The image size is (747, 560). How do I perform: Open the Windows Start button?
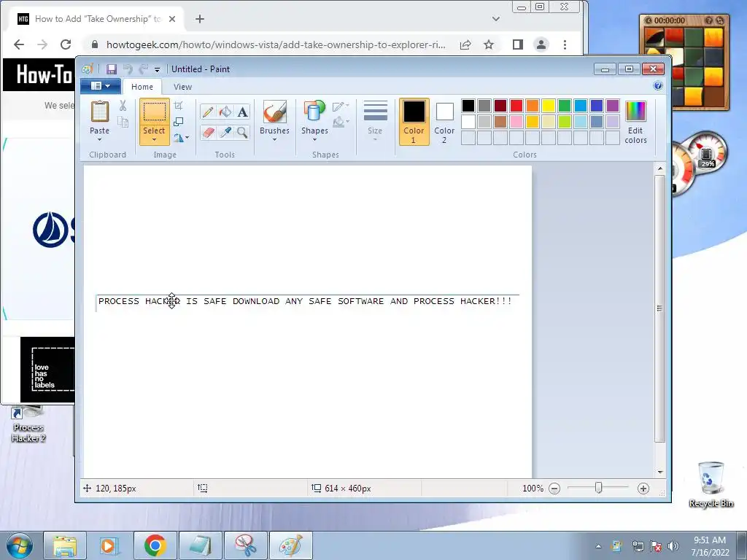click(19, 545)
